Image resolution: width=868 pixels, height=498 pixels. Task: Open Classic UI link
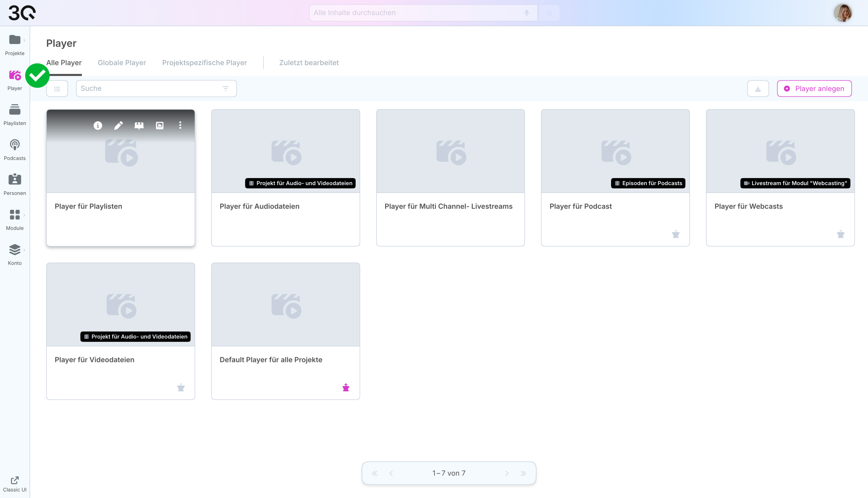15,484
